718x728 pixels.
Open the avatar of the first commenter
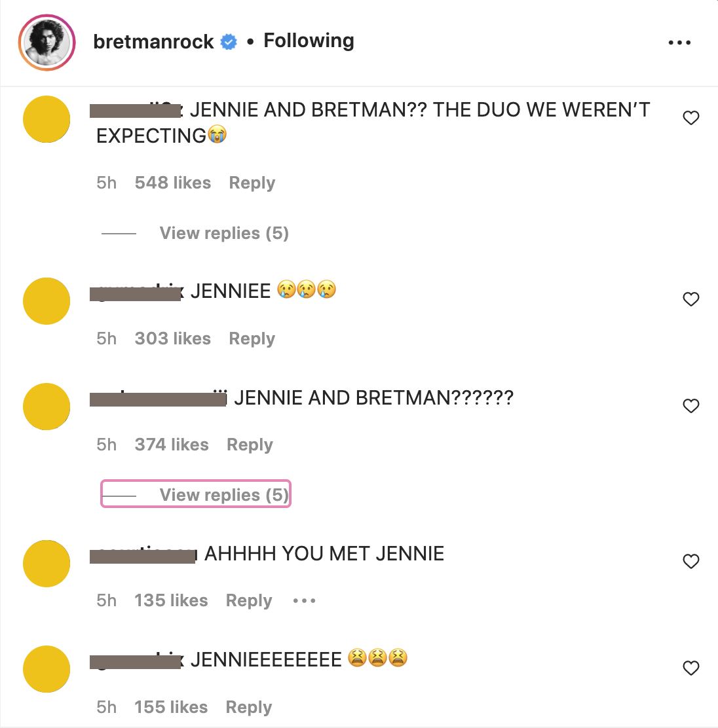tap(47, 119)
